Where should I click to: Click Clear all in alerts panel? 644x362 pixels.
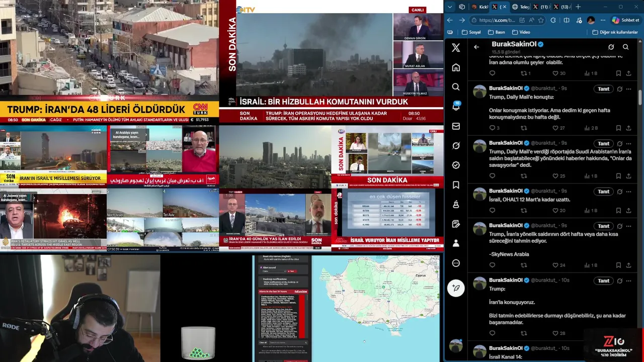click(x=263, y=342)
